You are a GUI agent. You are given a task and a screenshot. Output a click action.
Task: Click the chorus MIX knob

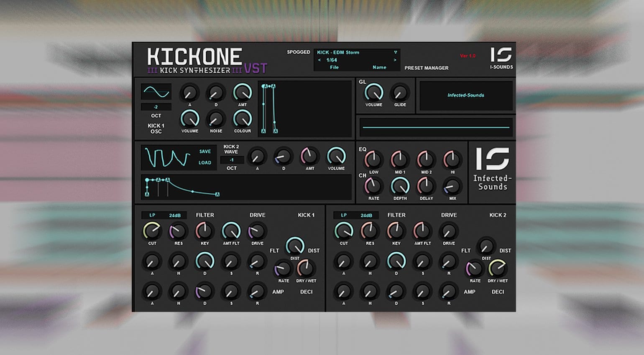(452, 186)
